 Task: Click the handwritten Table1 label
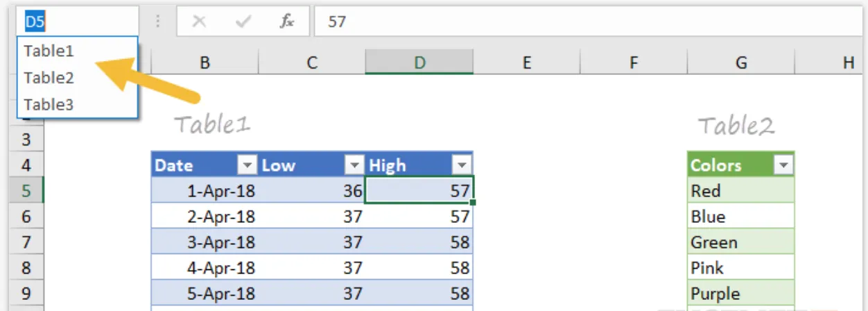[211, 125]
